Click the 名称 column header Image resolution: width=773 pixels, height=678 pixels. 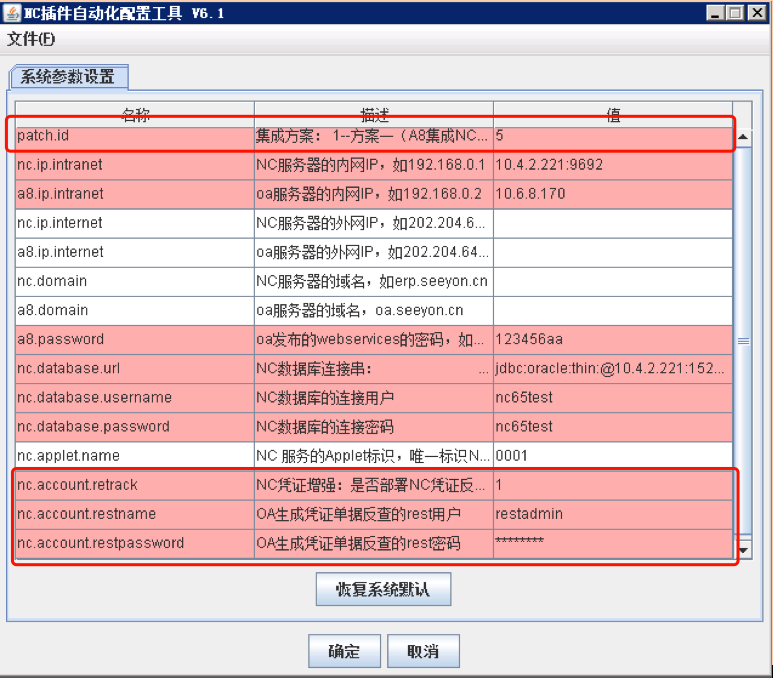[x=135, y=114]
